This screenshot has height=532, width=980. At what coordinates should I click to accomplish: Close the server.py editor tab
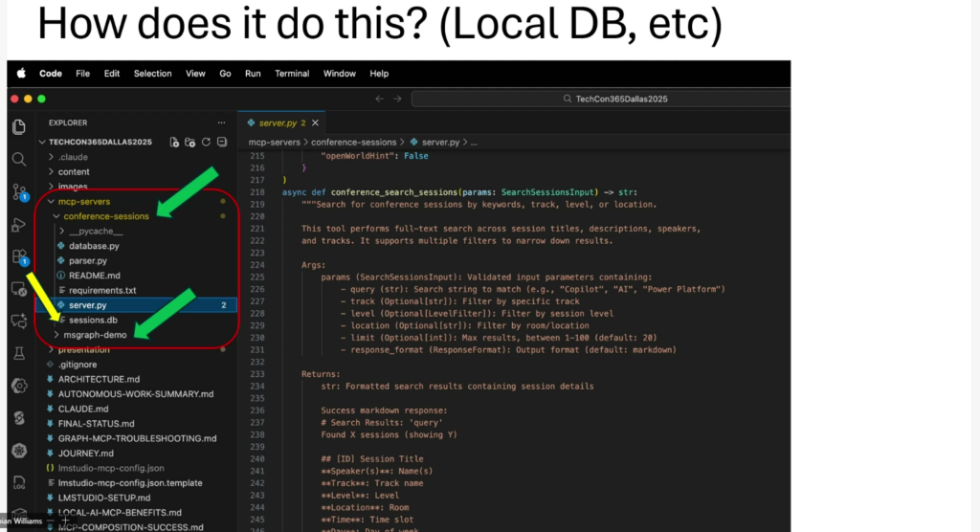point(315,123)
